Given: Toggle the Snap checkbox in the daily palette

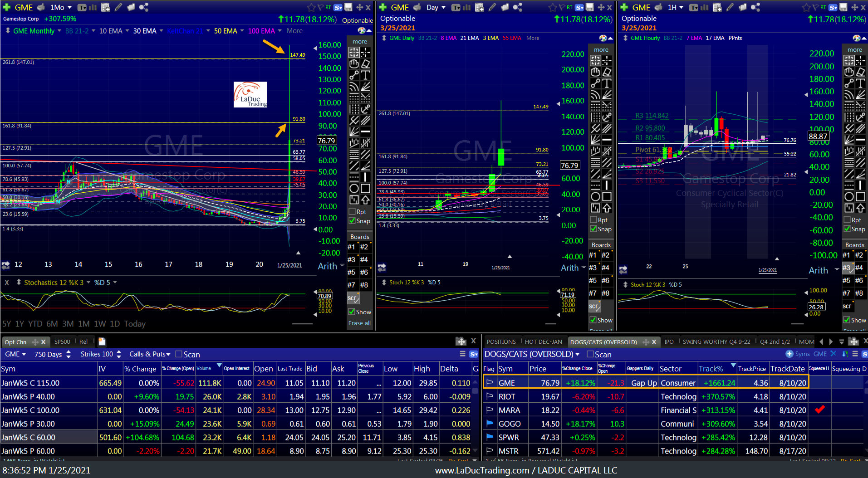Looking at the screenshot, I should pyautogui.click(x=593, y=229).
